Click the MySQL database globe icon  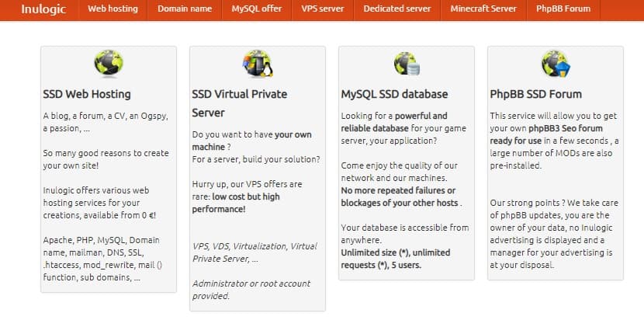pos(407,64)
